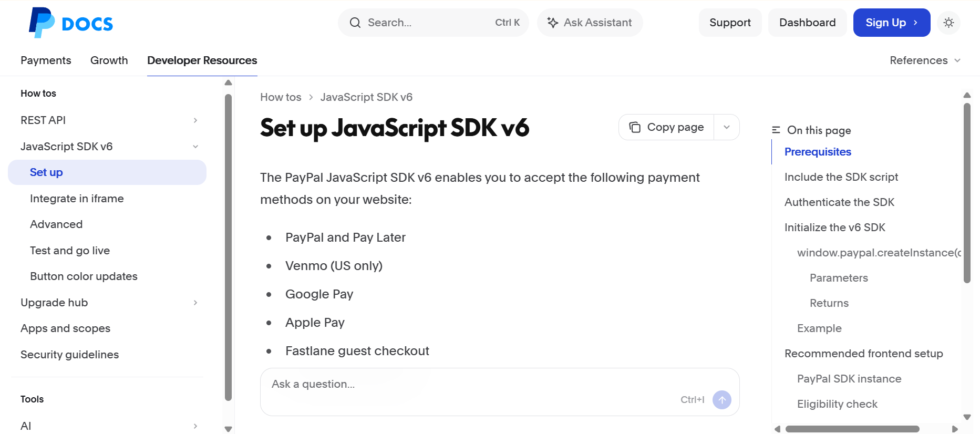980x434 pixels.
Task: Click the horizontal scrollbar right arrow
Action: click(x=955, y=429)
